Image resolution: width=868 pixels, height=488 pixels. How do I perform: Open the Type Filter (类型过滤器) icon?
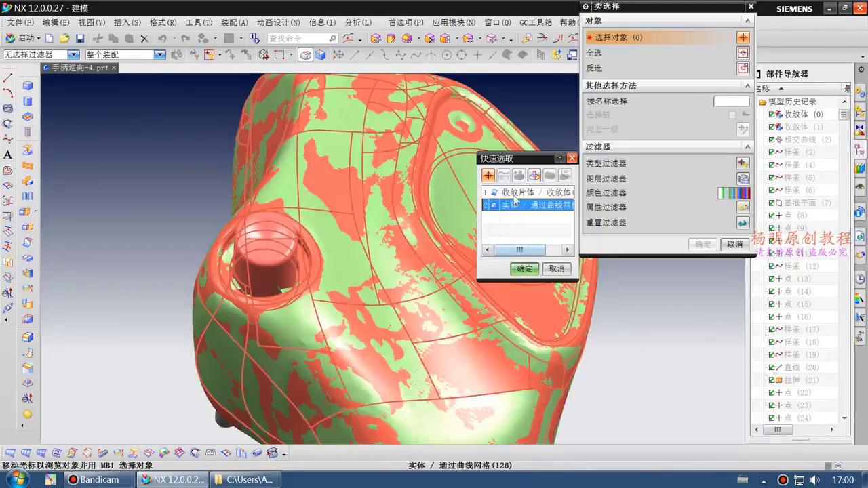(x=743, y=163)
